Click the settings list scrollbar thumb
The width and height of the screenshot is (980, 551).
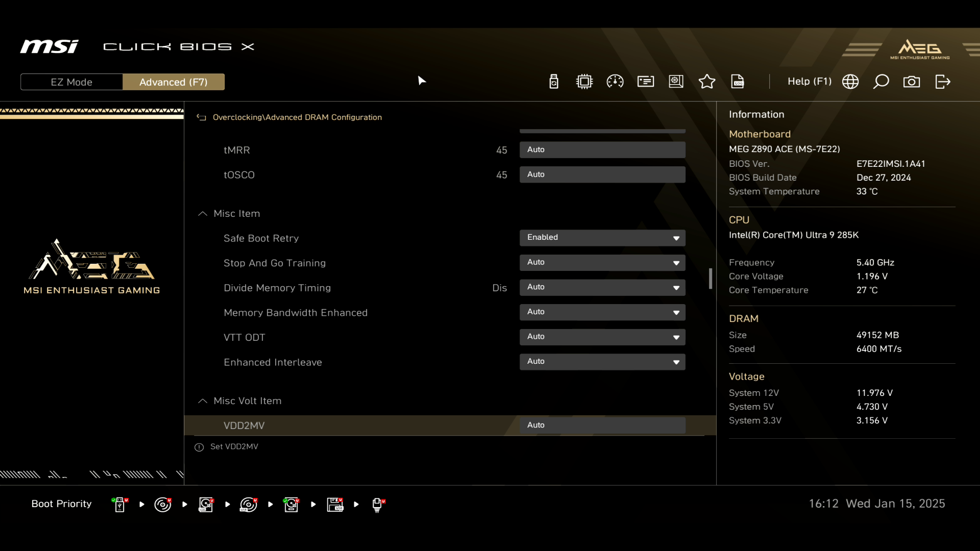(710, 279)
